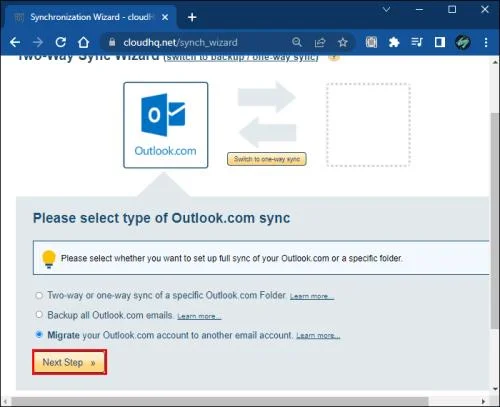Expand the tab search chevron
This screenshot has height=407, width=500.
point(386,10)
